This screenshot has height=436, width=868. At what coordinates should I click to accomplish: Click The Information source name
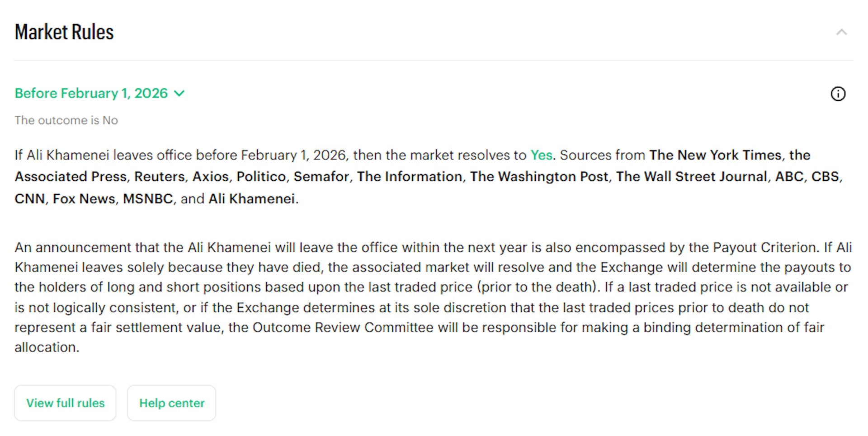(410, 176)
